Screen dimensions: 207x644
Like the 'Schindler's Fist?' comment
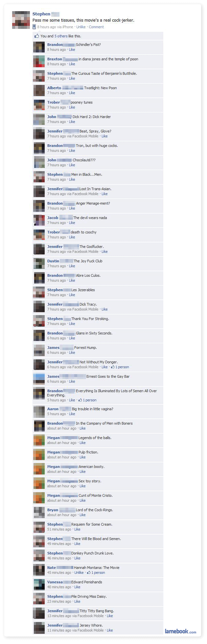click(x=72, y=50)
